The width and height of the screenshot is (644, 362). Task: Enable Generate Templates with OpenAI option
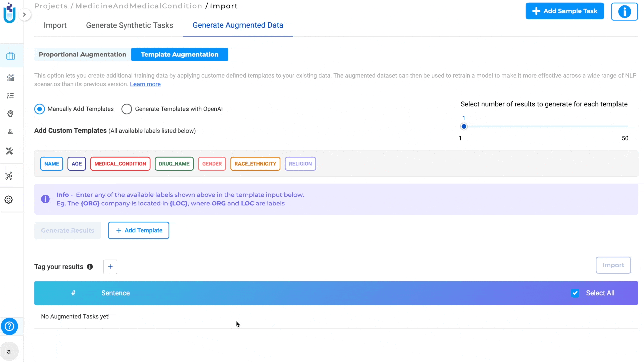point(127,109)
